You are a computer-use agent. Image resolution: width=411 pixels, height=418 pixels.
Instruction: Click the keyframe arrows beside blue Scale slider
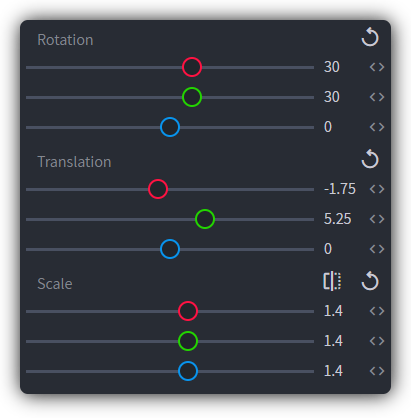tap(377, 371)
